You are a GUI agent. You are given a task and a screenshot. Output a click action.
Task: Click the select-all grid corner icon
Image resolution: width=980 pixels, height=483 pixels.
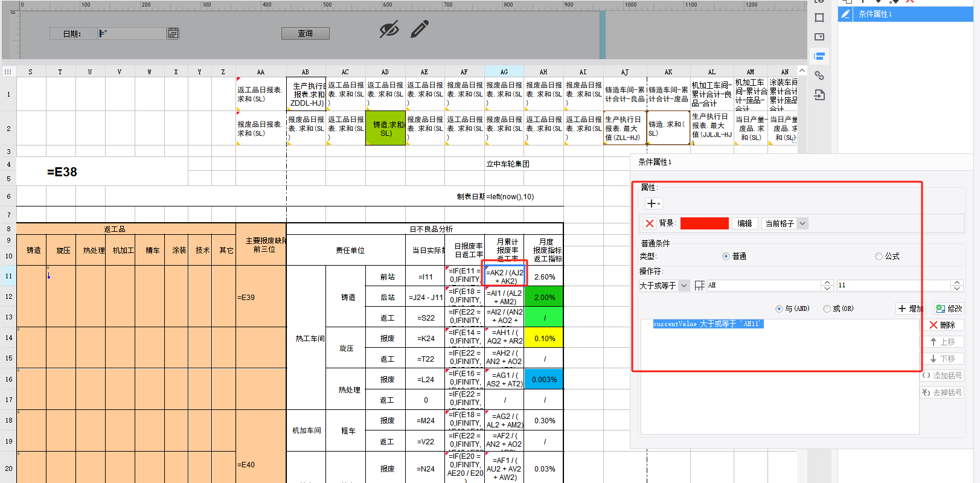[x=8, y=72]
